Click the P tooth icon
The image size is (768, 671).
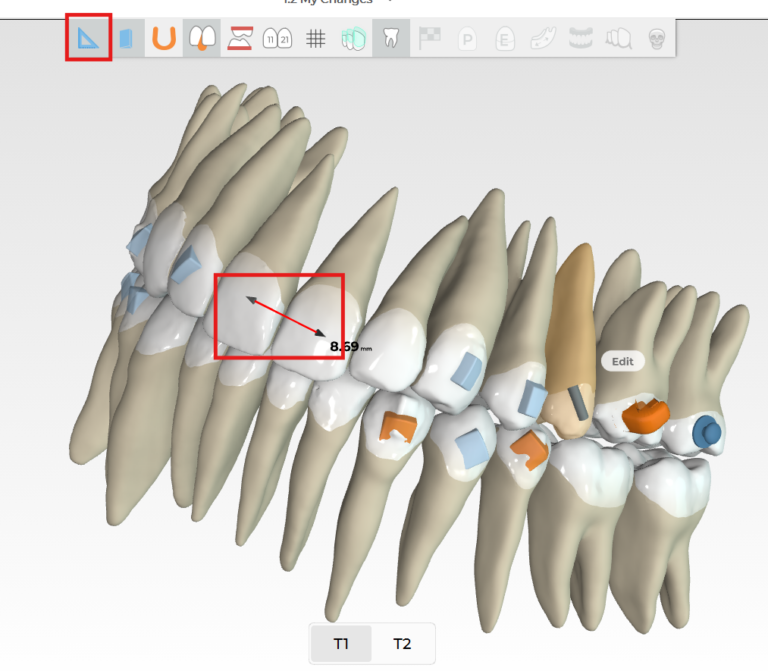(467, 39)
